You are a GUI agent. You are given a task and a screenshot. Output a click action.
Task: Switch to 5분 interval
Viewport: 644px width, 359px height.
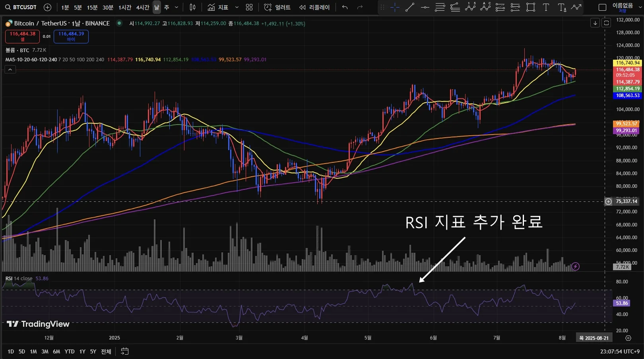tap(78, 8)
